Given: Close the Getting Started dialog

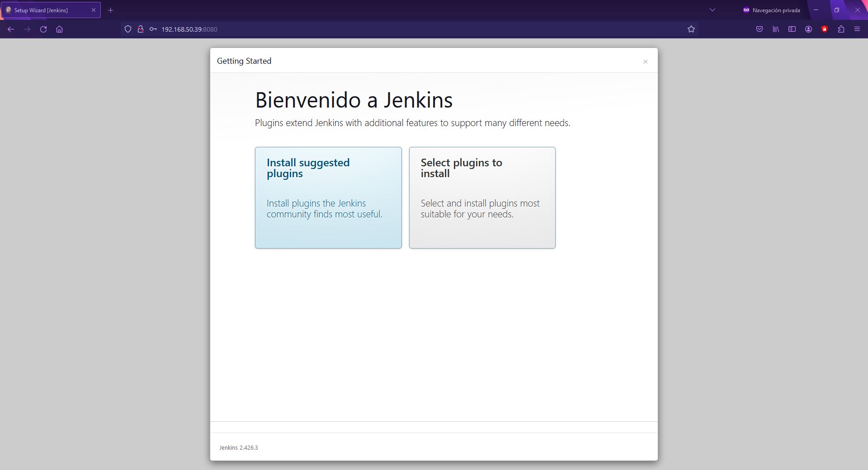Looking at the screenshot, I should click(x=645, y=61).
